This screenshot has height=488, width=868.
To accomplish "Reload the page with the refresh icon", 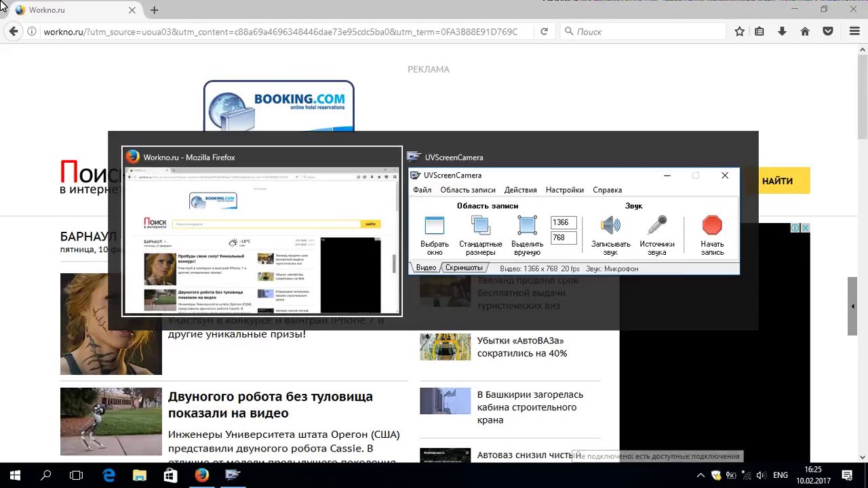I will pos(544,31).
